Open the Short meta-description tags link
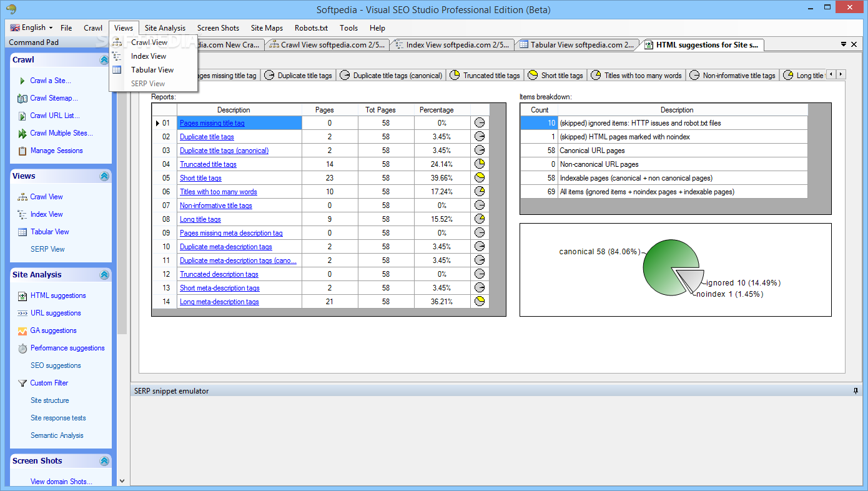The width and height of the screenshot is (868, 491). click(220, 288)
